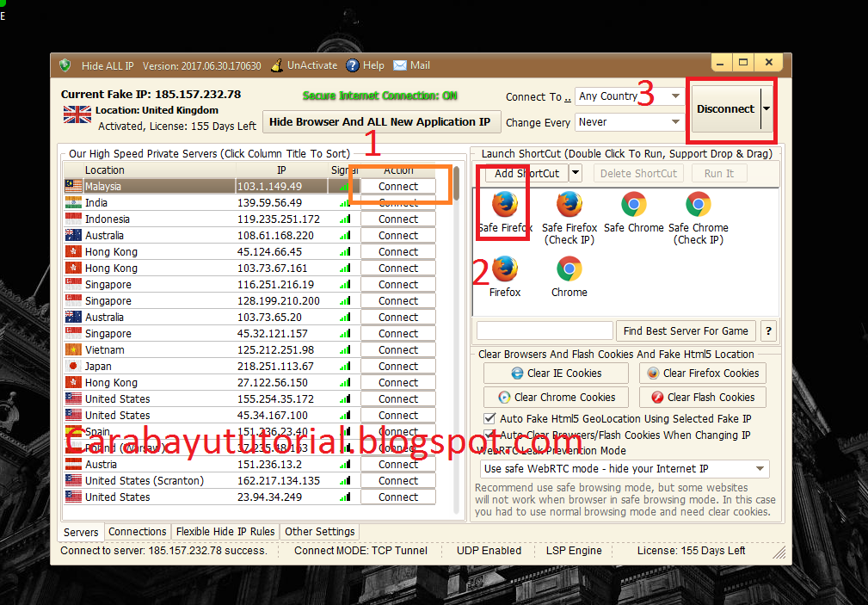Open the Connect To country dropdown
Image resolution: width=868 pixels, height=605 pixels.
(676, 96)
